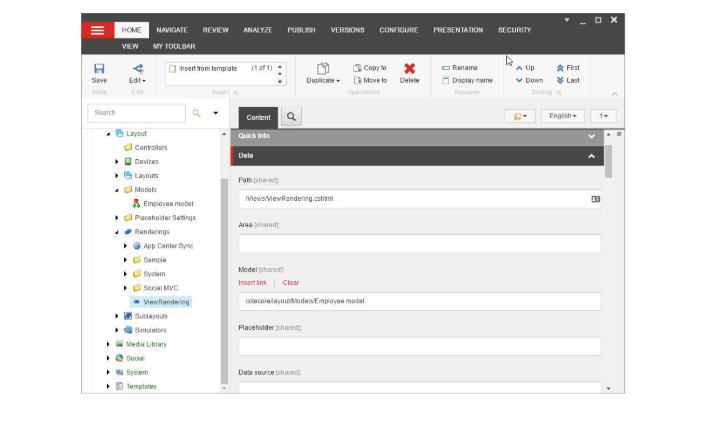Click the Display name icon
The height and width of the screenshot is (423, 727).
(446, 80)
